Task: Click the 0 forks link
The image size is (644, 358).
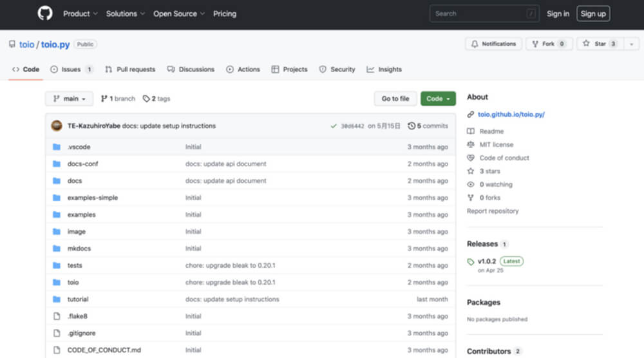Action: tap(489, 198)
